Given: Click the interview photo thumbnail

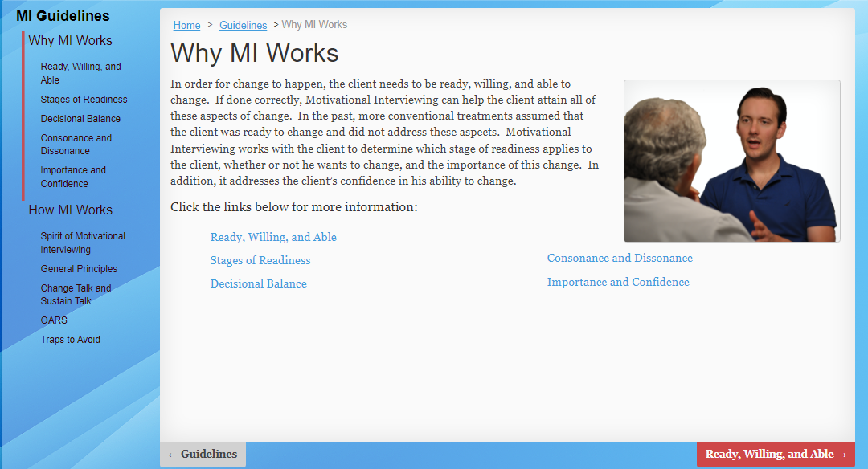Looking at the screenshot, I should 732,161.
